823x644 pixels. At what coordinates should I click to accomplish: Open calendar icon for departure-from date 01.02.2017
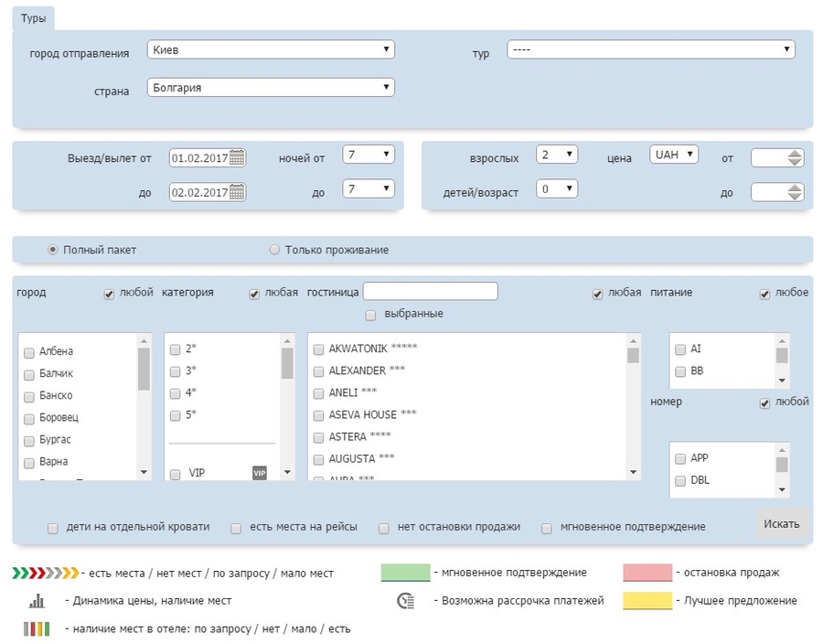tap(237, 158)
